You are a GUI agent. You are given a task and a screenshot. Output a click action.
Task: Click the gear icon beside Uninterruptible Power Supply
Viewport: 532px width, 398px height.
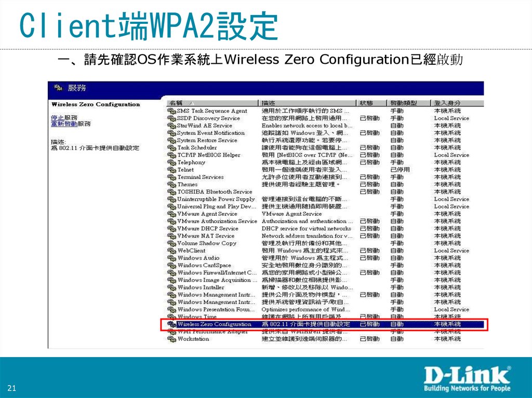[171, 199]
